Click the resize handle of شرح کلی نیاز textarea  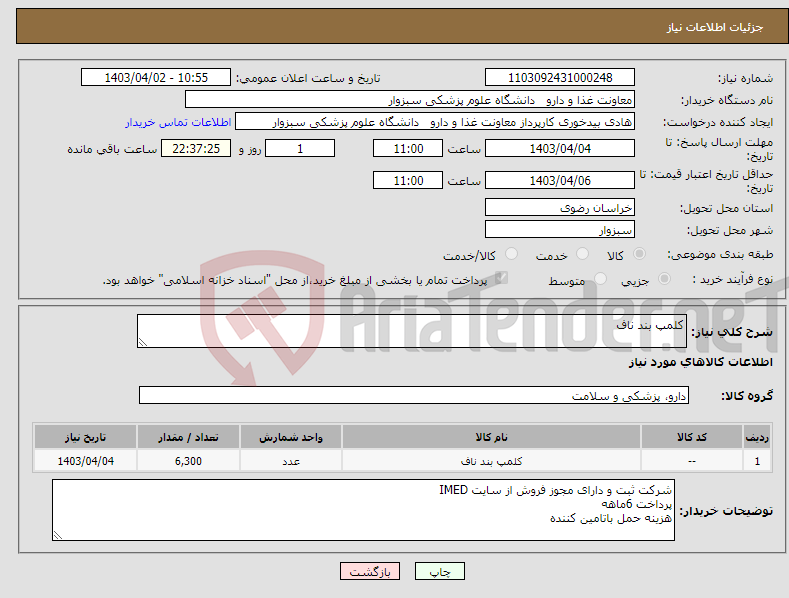(143, 343)
